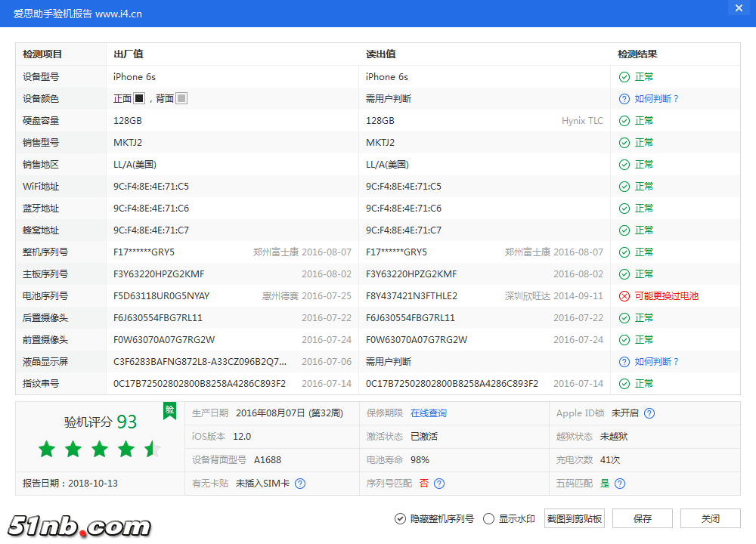This screenshot has height=544, width=756.
Task: Open the help icon next to 有无卡贴
Action: [x=300, y=484]
